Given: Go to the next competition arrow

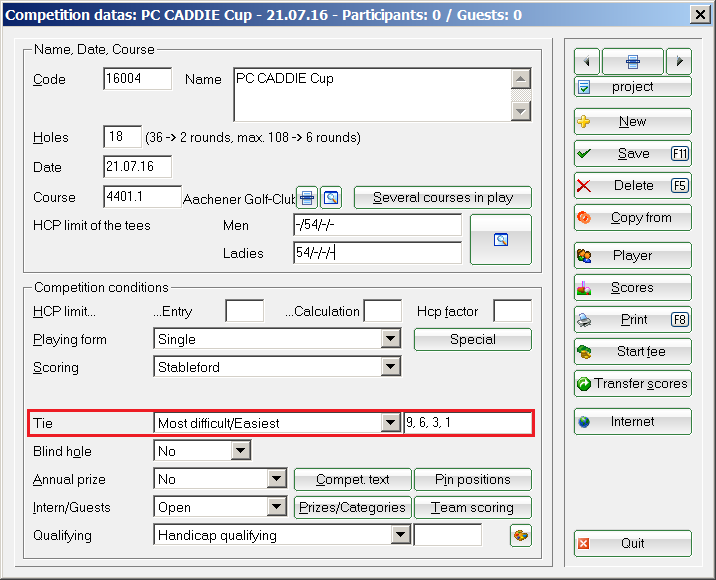Looking at the screenshot, I should [x=679, y=61].
